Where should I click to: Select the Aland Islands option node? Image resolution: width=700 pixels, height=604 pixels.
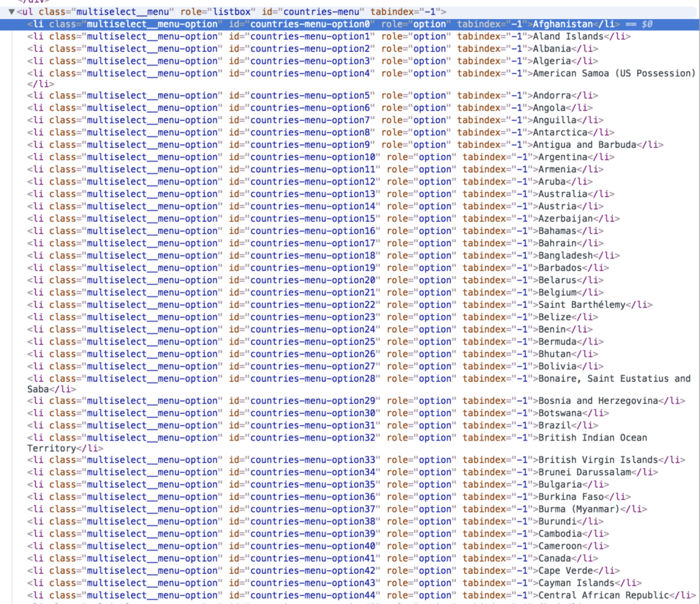568,36
